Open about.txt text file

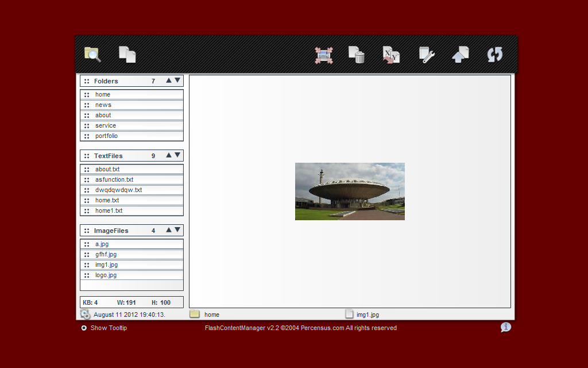point(131,170)
